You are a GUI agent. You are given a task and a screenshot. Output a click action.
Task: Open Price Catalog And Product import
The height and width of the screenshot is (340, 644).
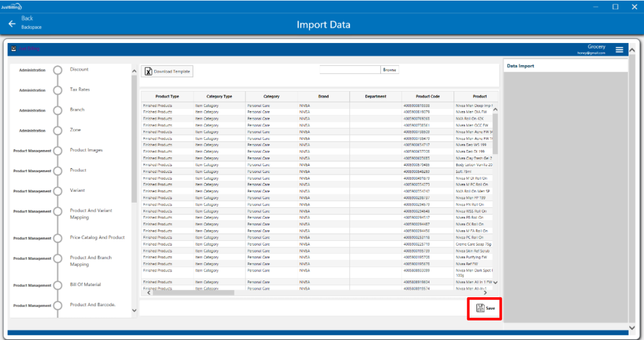point(97,238)
